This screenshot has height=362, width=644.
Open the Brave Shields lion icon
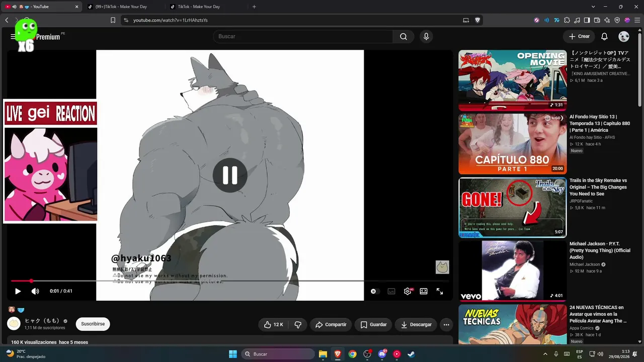pos(477,20)
